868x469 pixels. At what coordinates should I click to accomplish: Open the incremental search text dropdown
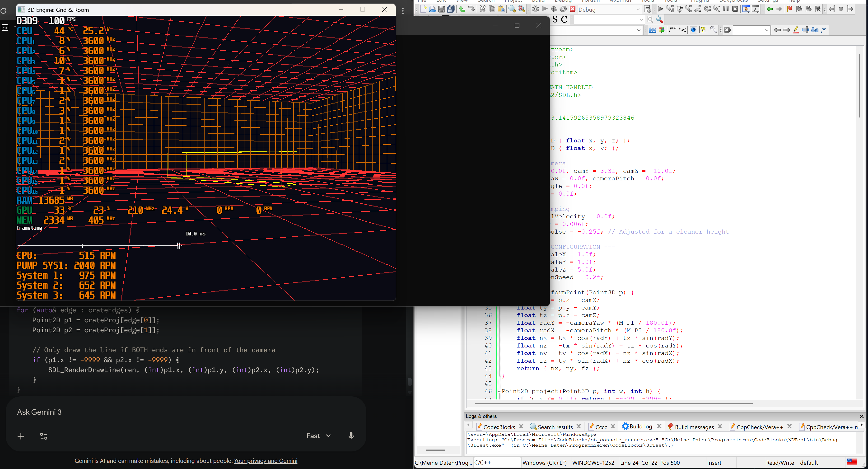click(x=767, y=30)
